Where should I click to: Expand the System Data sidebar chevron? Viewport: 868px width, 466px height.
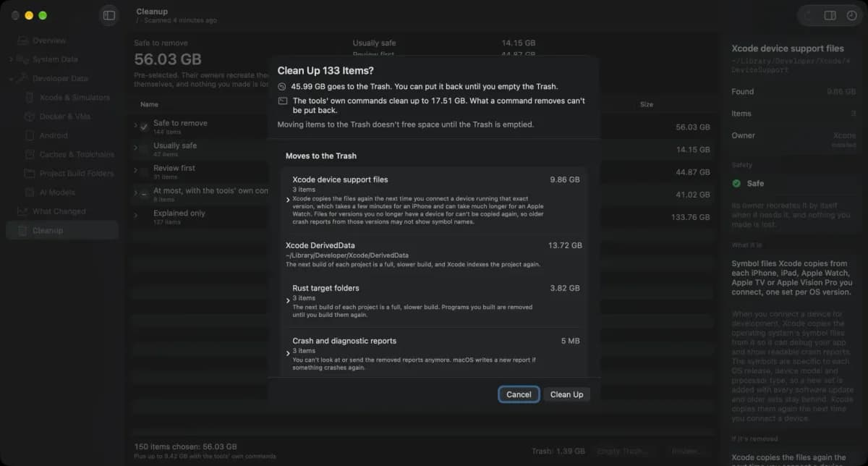click(x=12, y=59)
